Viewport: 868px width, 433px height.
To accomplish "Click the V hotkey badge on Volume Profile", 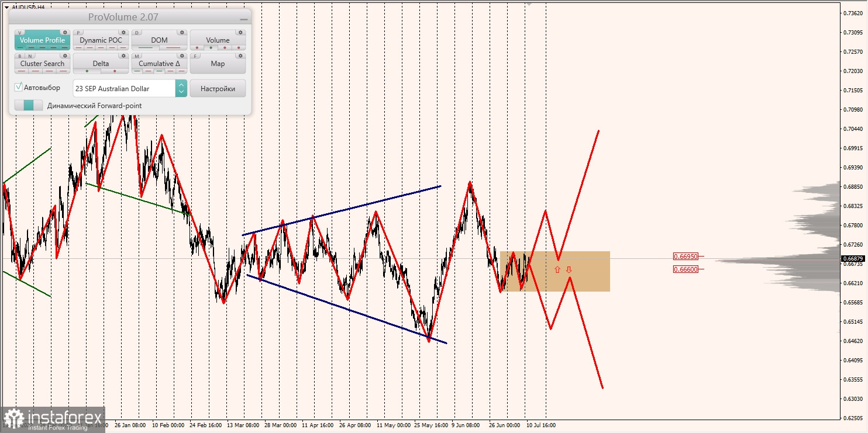I will pos(19,33).
